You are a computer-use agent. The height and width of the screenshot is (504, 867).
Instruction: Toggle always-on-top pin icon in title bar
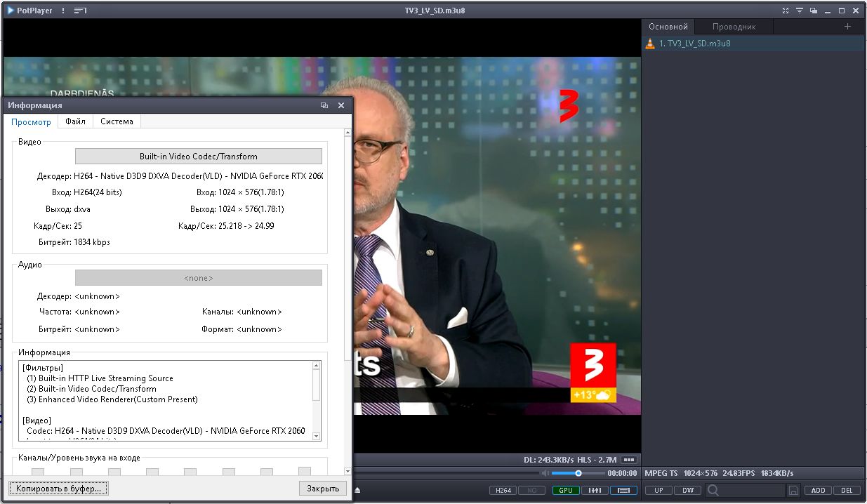(x=800, y=11)
